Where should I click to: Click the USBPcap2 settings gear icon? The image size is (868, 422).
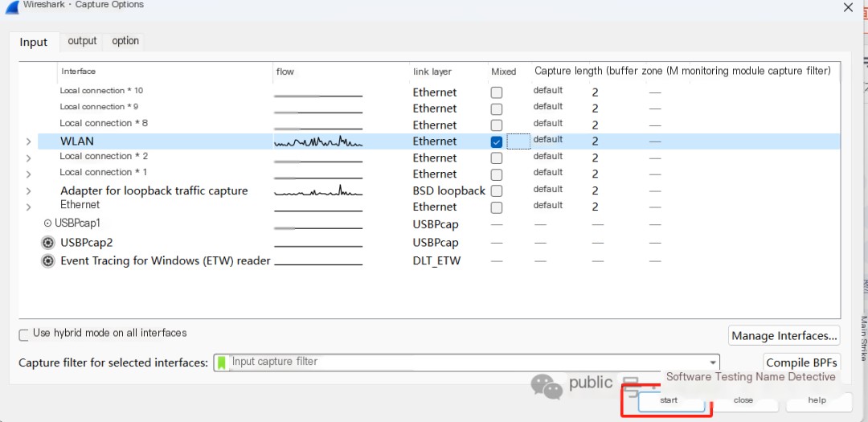pyautogui.click(x=48, y=243)
